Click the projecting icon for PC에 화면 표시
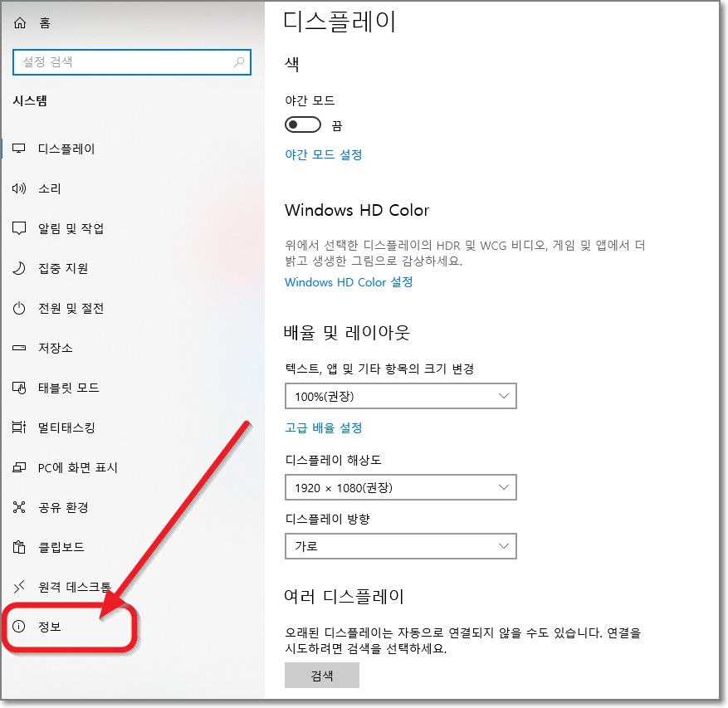 19,467
